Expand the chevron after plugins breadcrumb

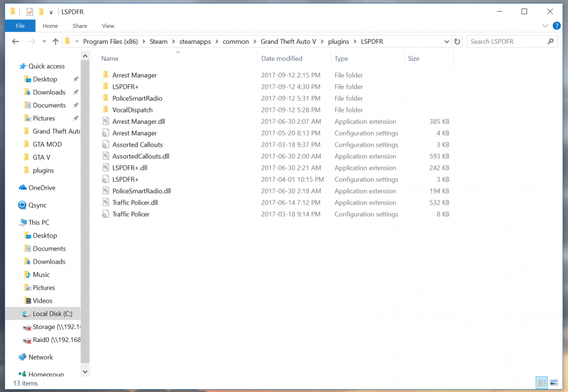pyautogui.click(x=355, y=41)
